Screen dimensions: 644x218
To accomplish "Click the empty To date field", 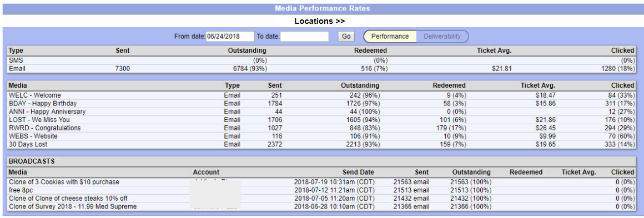I will [x=304, y=37].
